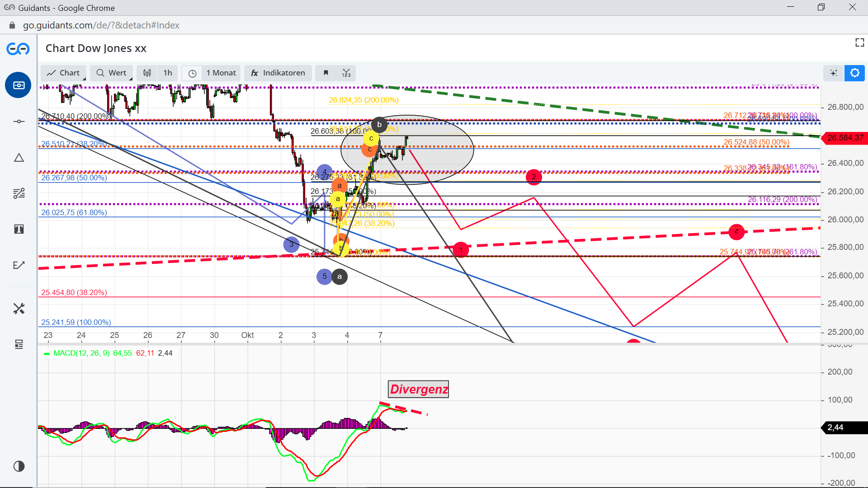Choose the 1 Monat period button
868x488 pixels.
(x=221, y=73)
